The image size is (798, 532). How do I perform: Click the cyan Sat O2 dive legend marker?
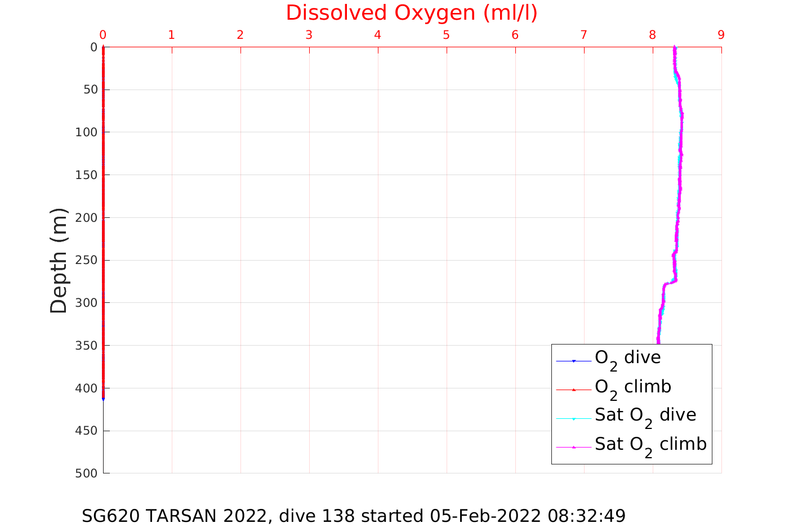pos(574,418)
